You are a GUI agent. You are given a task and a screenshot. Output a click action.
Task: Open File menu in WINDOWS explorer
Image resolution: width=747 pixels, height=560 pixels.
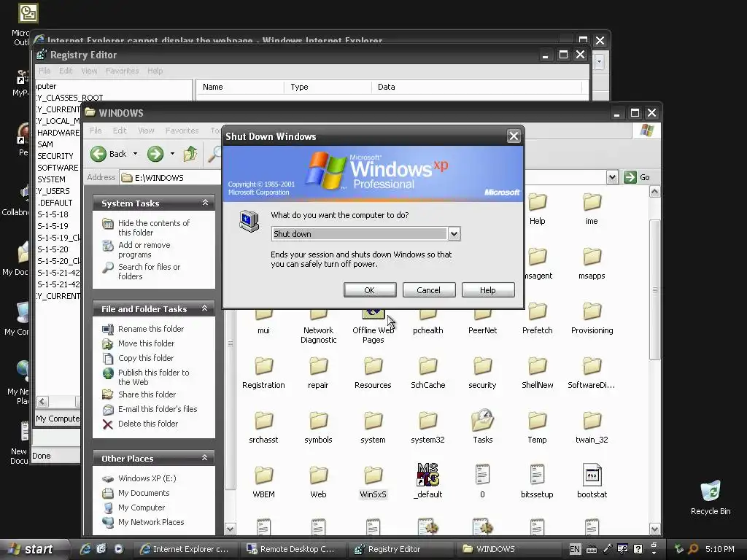click(x=96, y=131)
